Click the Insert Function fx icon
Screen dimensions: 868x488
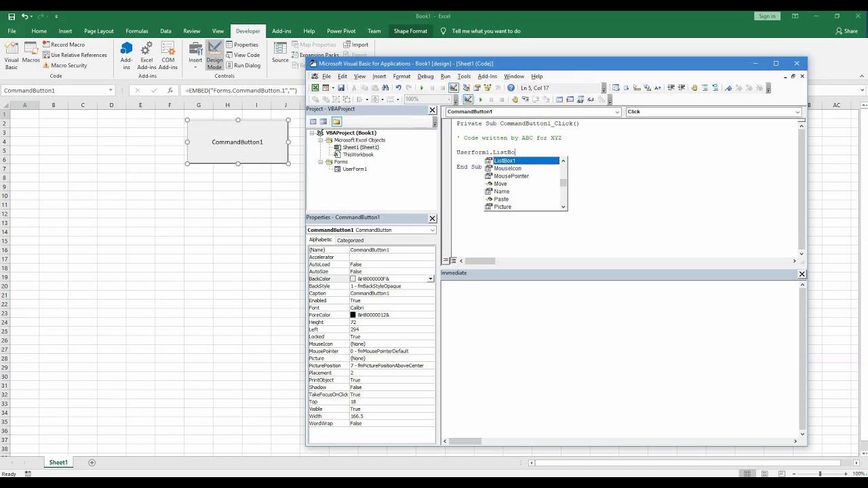coord(170,90)
